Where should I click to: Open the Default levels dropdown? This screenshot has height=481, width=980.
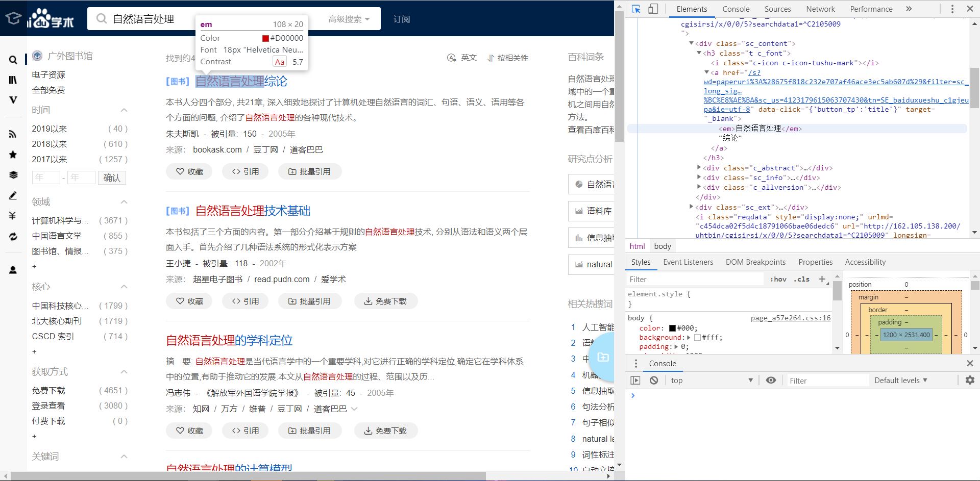point(901,380)
